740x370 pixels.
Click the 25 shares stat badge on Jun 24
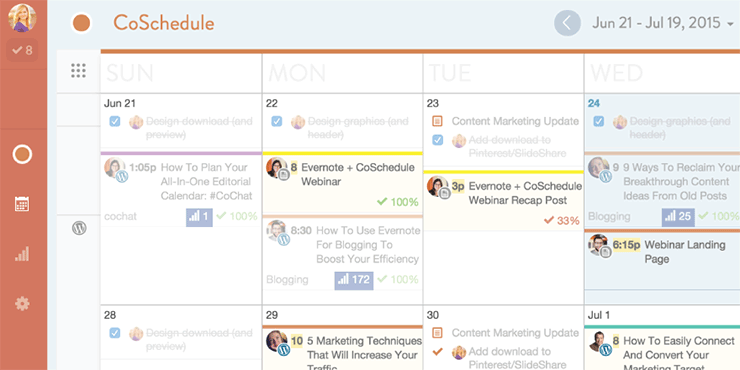pyautogui.click(x=678, y=217)
